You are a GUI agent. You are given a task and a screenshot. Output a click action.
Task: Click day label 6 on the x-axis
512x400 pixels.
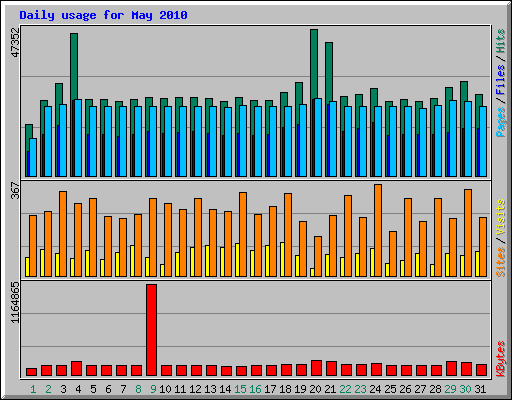coord(108,389)
